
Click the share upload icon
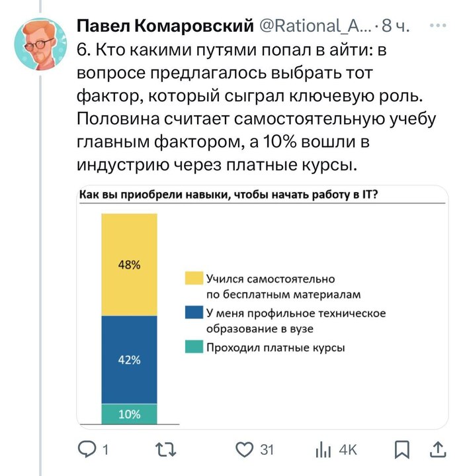click(x=437, y=451)
